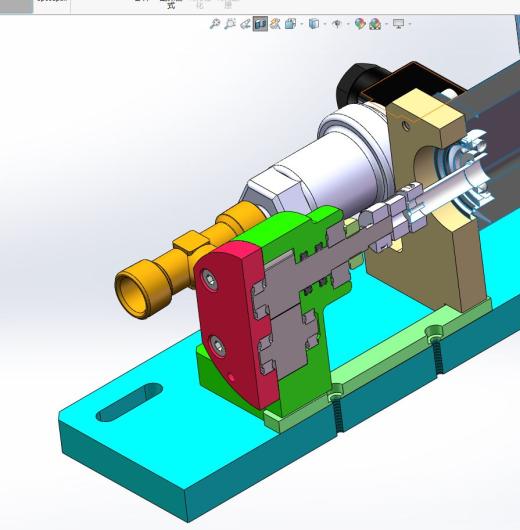Toggle Hide/Show Items eye icon
Image resolution: width=520 pixels, height=530 pixels.
point(337,24)
